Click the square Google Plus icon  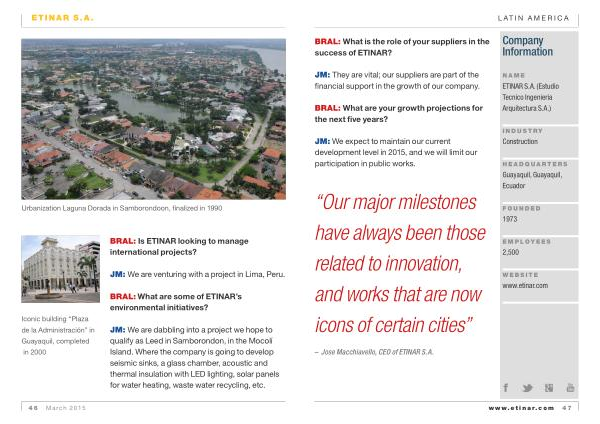[549, 388]
